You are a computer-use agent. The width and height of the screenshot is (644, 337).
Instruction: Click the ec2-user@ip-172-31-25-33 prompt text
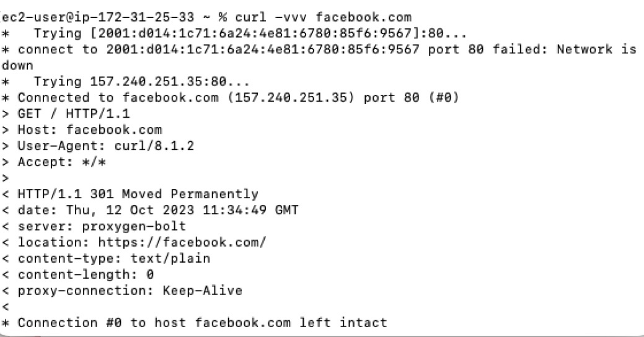tap(98, 17)
